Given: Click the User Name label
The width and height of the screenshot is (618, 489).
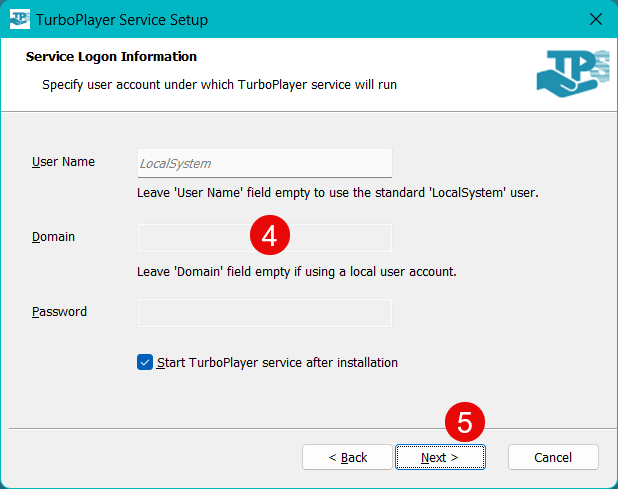Looking at the screenshot, I should click(63, 161).
